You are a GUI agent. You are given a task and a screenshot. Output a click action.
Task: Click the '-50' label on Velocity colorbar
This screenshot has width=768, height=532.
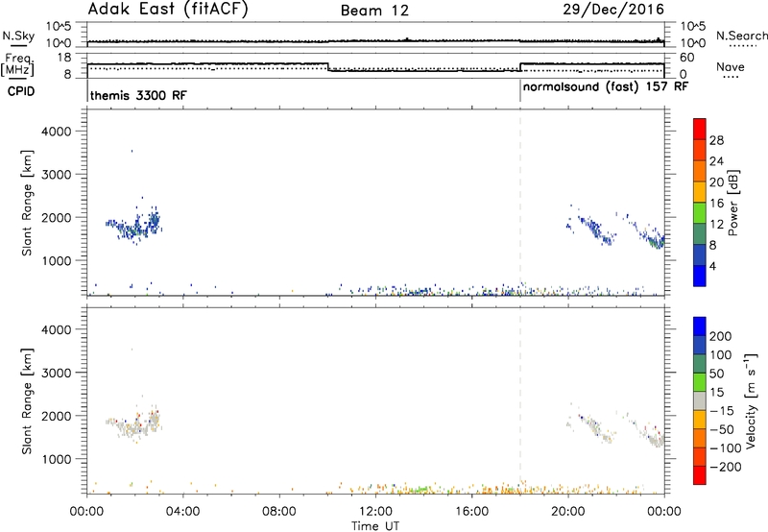click(722, 429)
